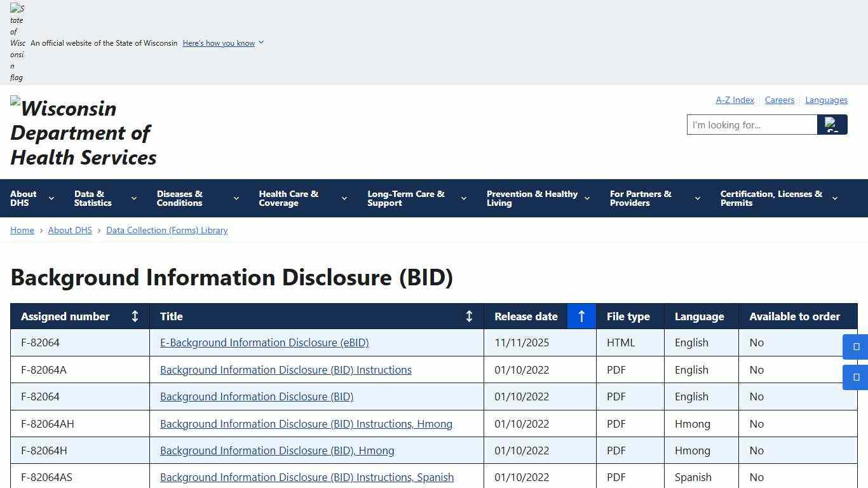Image resolution: width=868 pixels, height=488 pixels.
Task: Click the Data Collection (Forms) Library breadcrumb
Action: [166, 230]
